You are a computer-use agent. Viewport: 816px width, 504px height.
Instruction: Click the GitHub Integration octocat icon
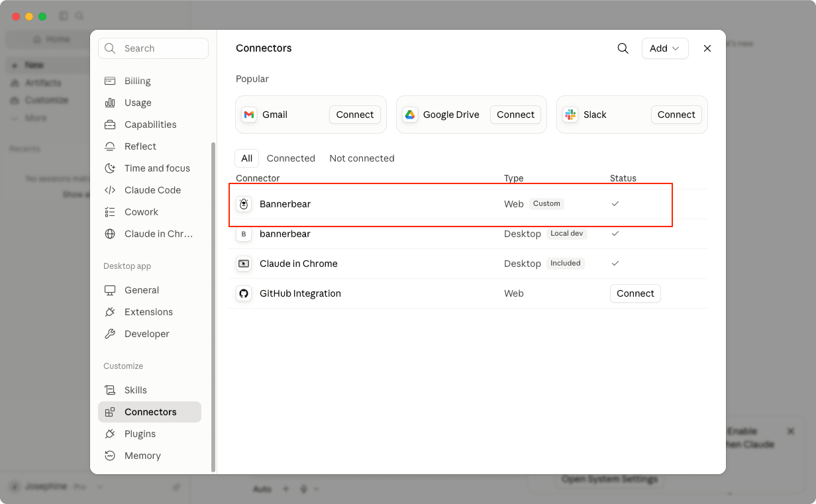(x=244, y=293)
